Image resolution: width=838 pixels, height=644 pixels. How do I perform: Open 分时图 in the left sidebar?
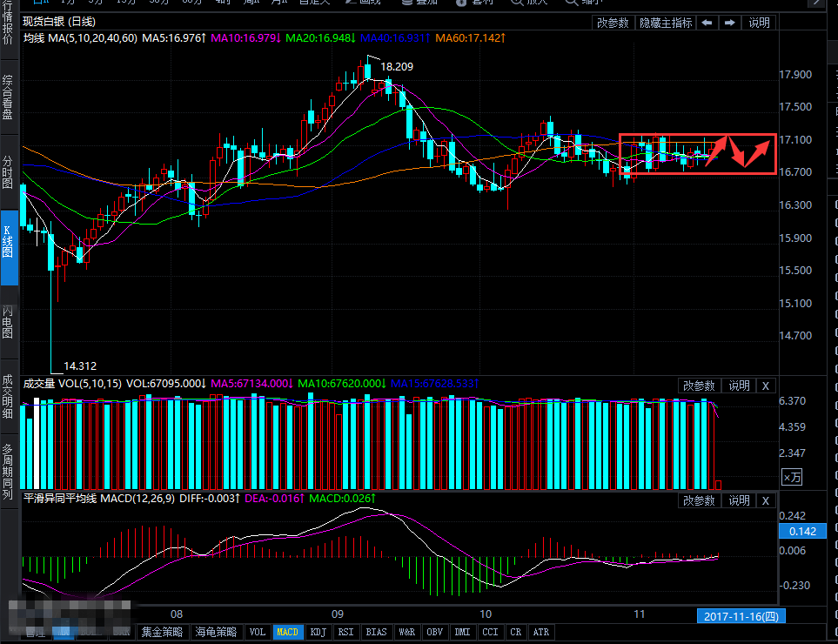click(9, 173)
